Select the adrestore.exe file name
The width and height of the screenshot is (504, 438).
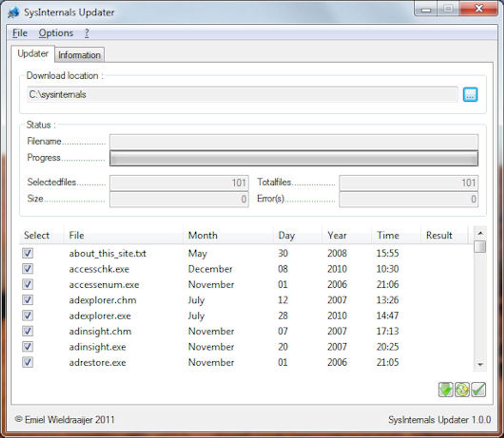(97, 362)
